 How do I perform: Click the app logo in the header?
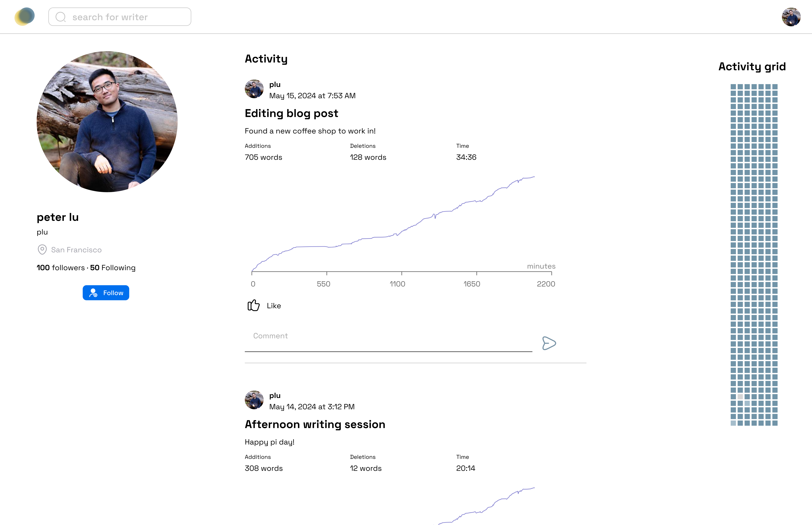pos(25,17)
